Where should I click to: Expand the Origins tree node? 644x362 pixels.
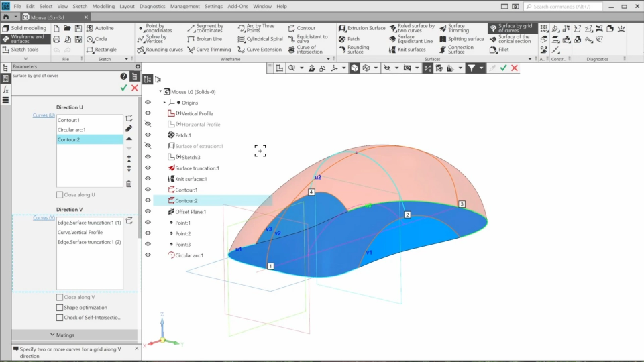point(164,103)
